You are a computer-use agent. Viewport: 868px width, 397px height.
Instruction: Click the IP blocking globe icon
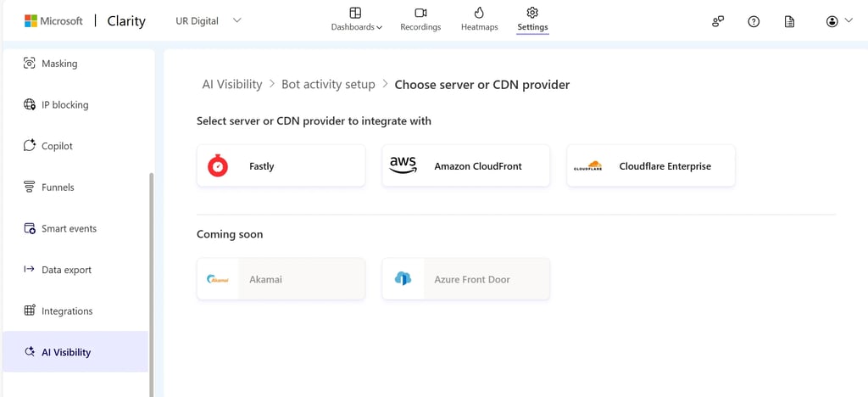(30, 104)
